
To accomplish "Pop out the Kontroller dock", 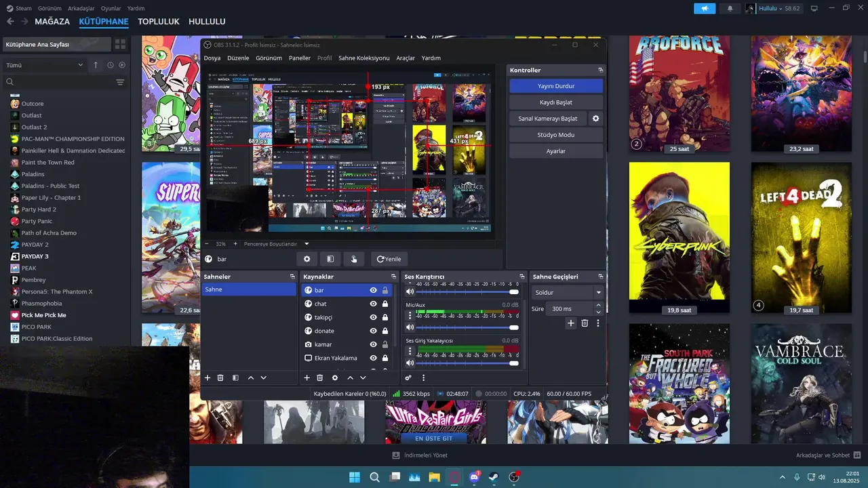I will [x=600, y=70].
